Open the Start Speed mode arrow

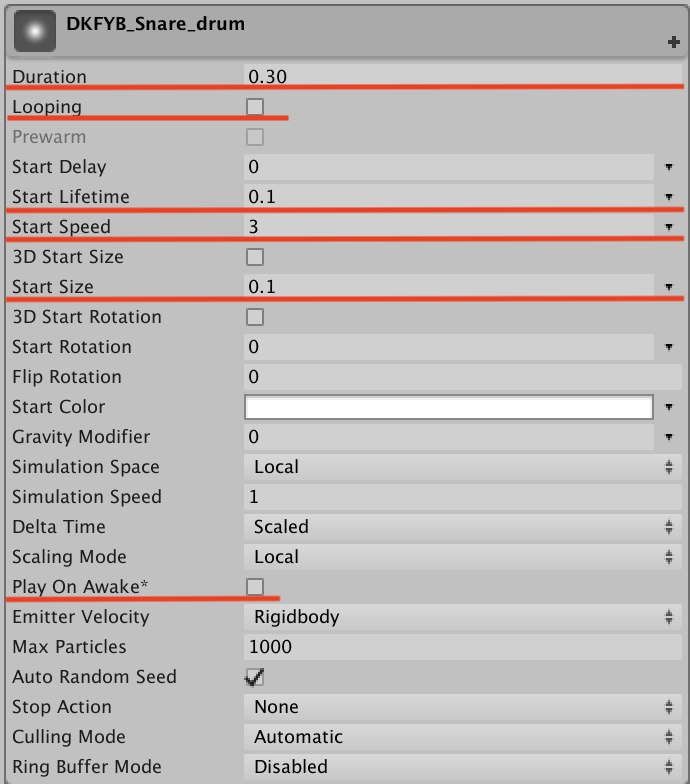pos(668,227)
